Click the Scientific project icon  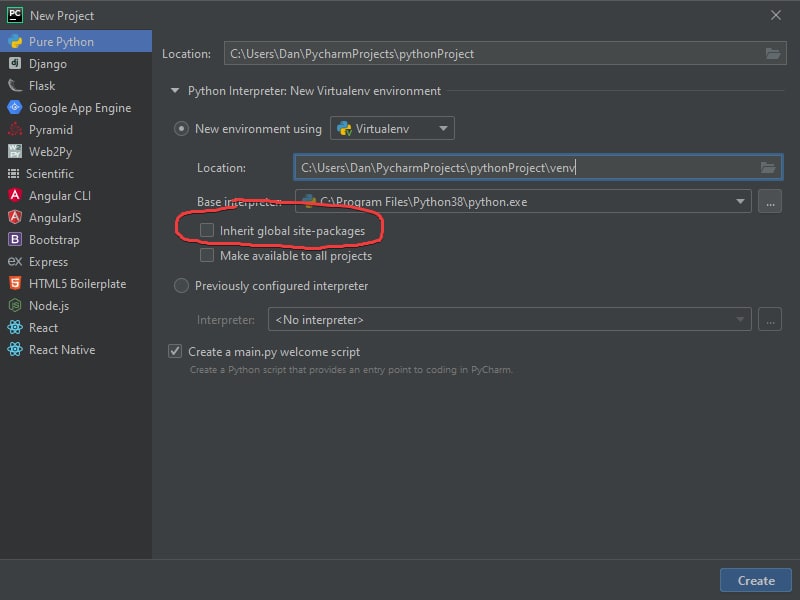coord(13,173)
